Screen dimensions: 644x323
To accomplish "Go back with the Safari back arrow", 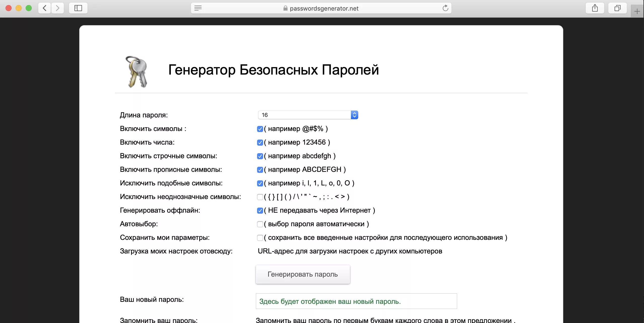I will pos(45,8).
